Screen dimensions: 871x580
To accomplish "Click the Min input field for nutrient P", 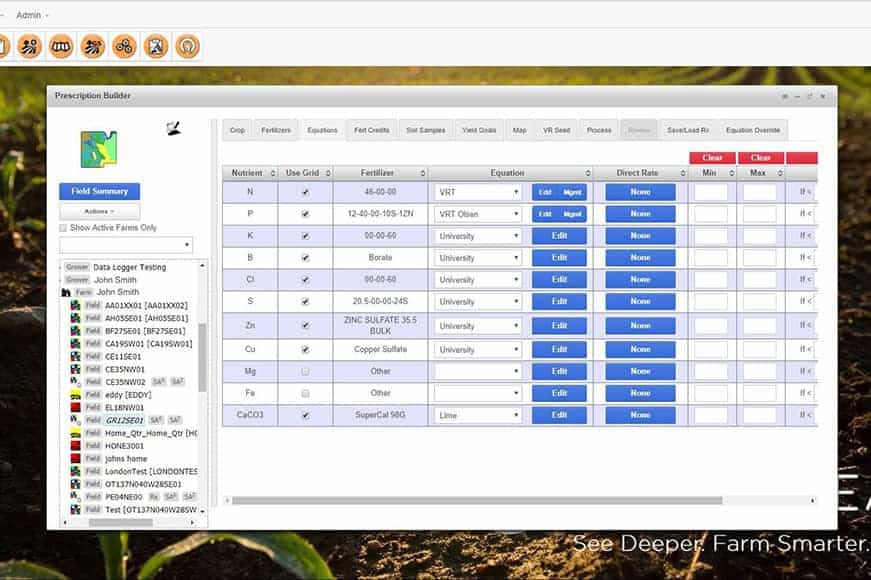I will pyautogui.click(x=710, y=214).
